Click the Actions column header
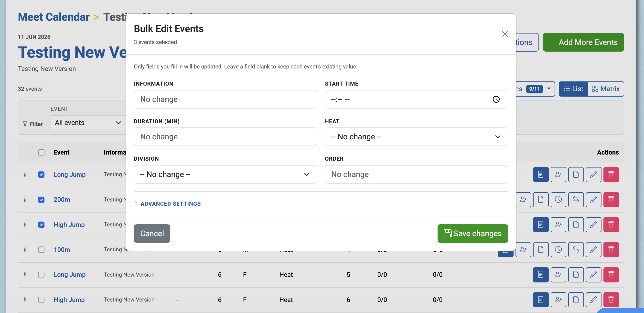 (x=608, y=152)
